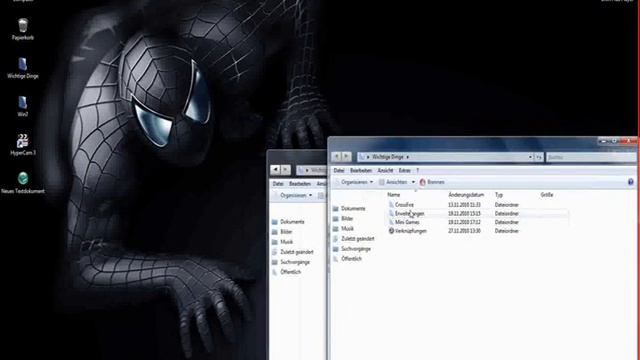This screenshot has height=360, width=640.
Task: Select the Wichtige Dinge desktop folder
Action: tap(23, 68)
